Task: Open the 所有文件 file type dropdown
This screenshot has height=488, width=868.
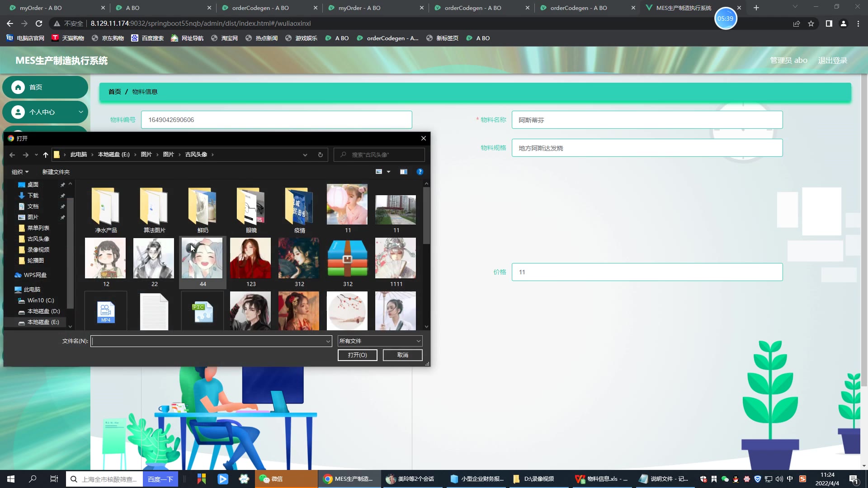Action: tap(380, 341)
